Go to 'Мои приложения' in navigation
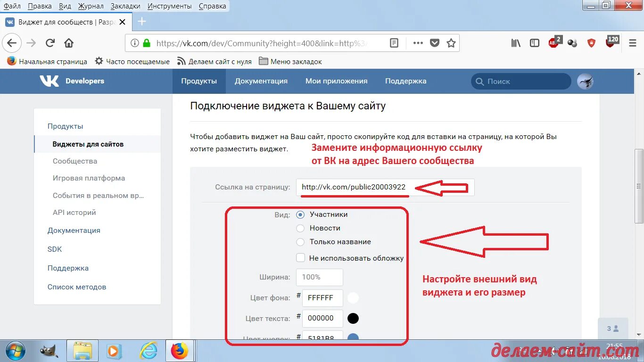The image size is (644, 362). pos(336,81)
